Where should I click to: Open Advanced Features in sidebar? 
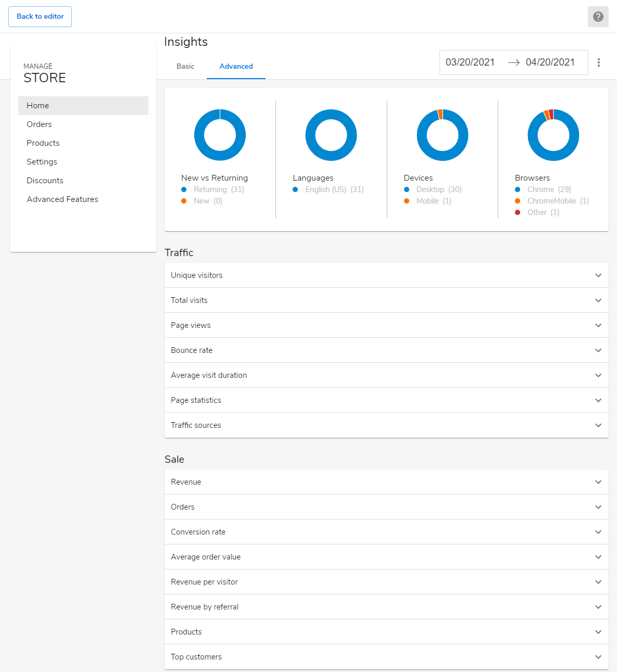pos(62,199)
